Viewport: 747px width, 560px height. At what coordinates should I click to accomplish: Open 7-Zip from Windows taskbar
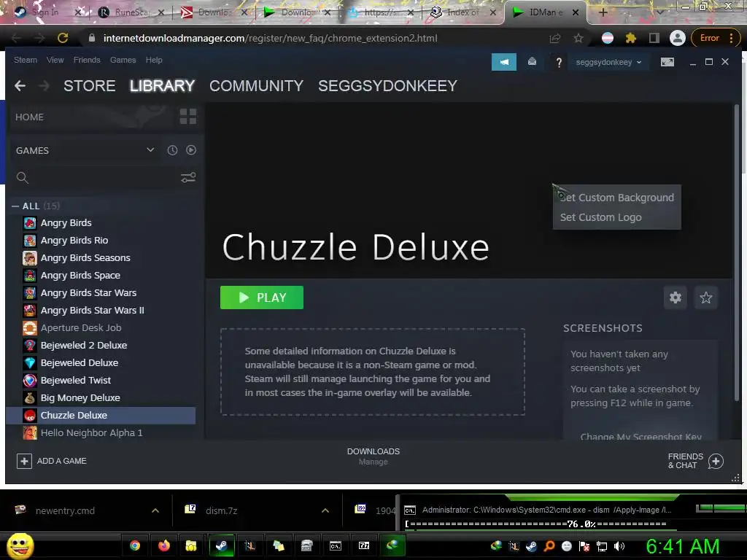[364, 545]
